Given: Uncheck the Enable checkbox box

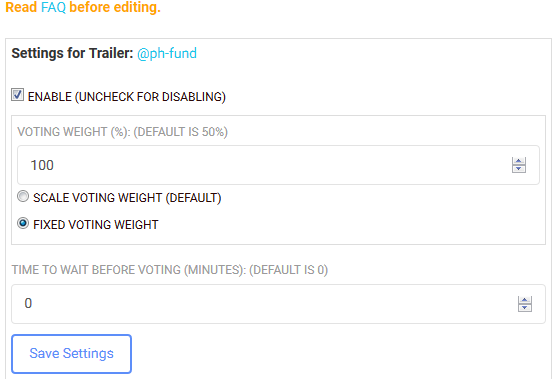Looking at the screenshot, I should click(17, 95).
